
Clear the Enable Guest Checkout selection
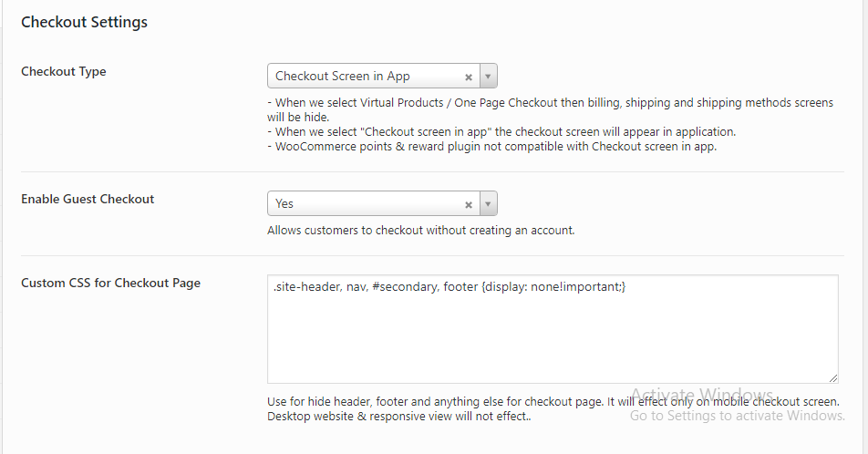[x=469, y=204]
